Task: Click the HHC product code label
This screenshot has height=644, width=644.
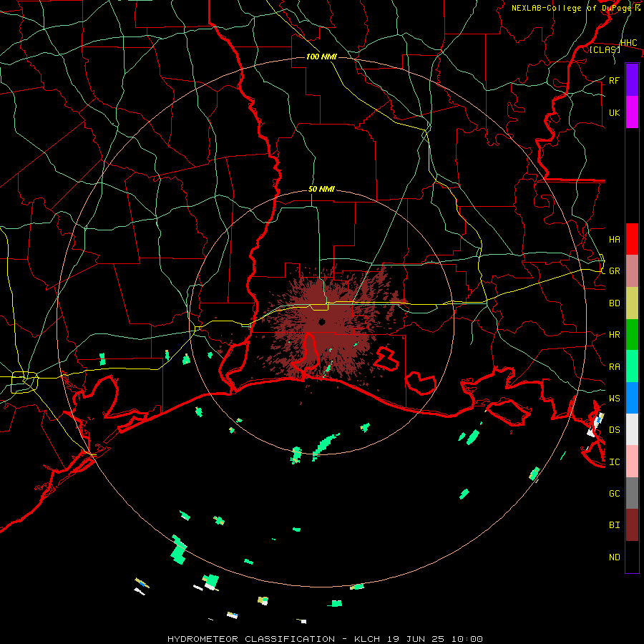Action: pyautogui.click(x=628, y=43)
